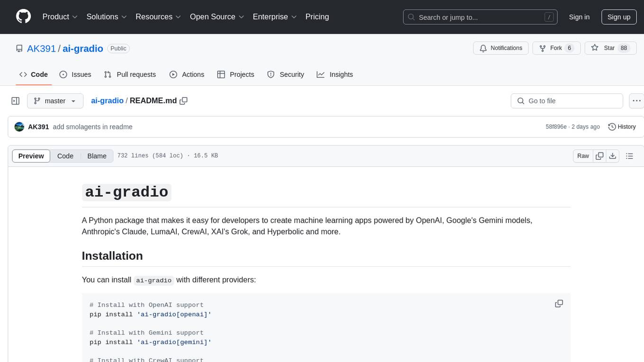
Task: Expand the Enterprise menu
Action: (275, 17)
